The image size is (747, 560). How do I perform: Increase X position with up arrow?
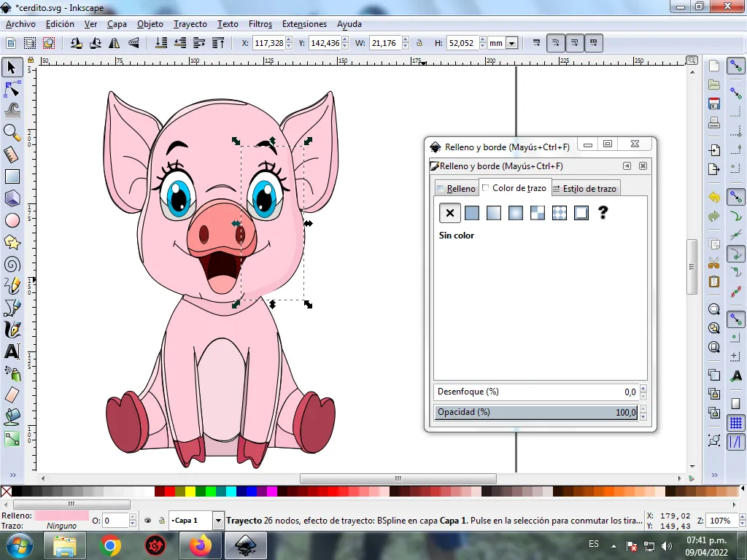289,40
